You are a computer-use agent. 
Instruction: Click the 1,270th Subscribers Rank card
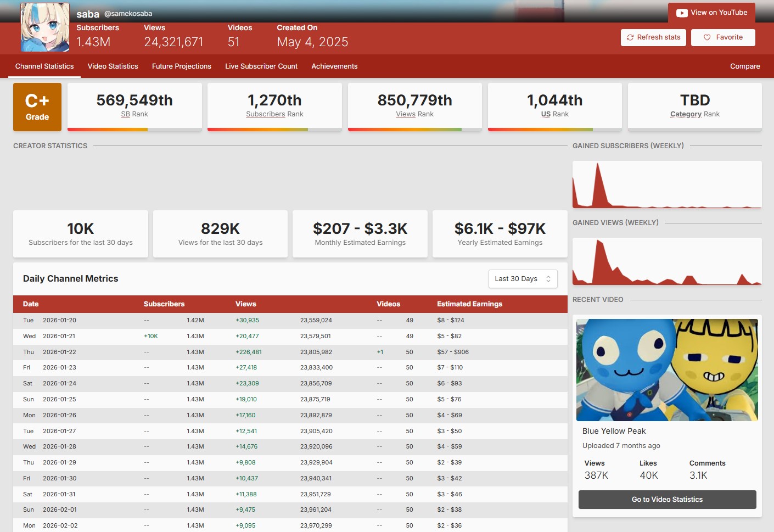274,107
